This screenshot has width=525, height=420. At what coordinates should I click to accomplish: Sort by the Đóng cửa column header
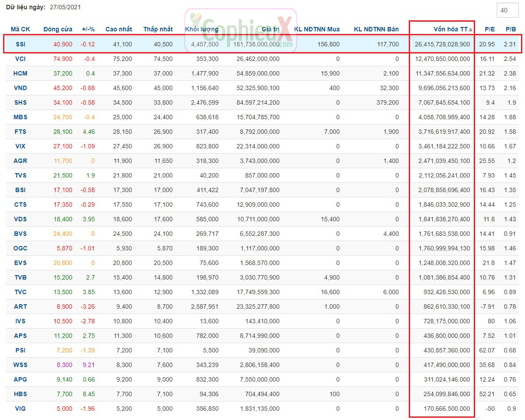(x=58, y=29)
